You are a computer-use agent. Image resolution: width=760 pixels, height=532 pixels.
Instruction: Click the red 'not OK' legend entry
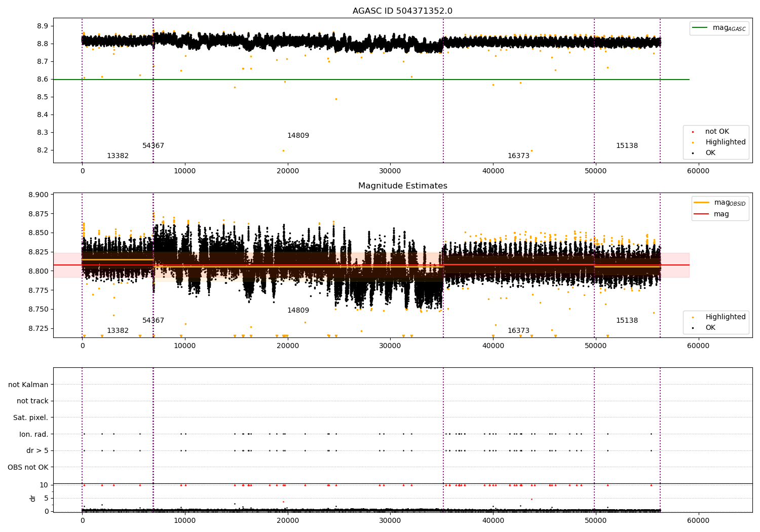pos(717,132)
